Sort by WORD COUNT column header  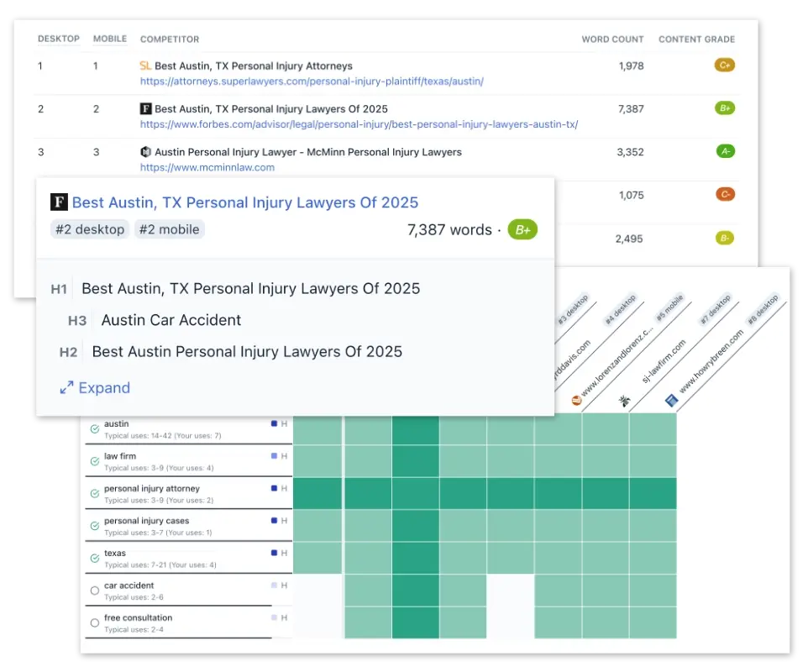point(612,39)
